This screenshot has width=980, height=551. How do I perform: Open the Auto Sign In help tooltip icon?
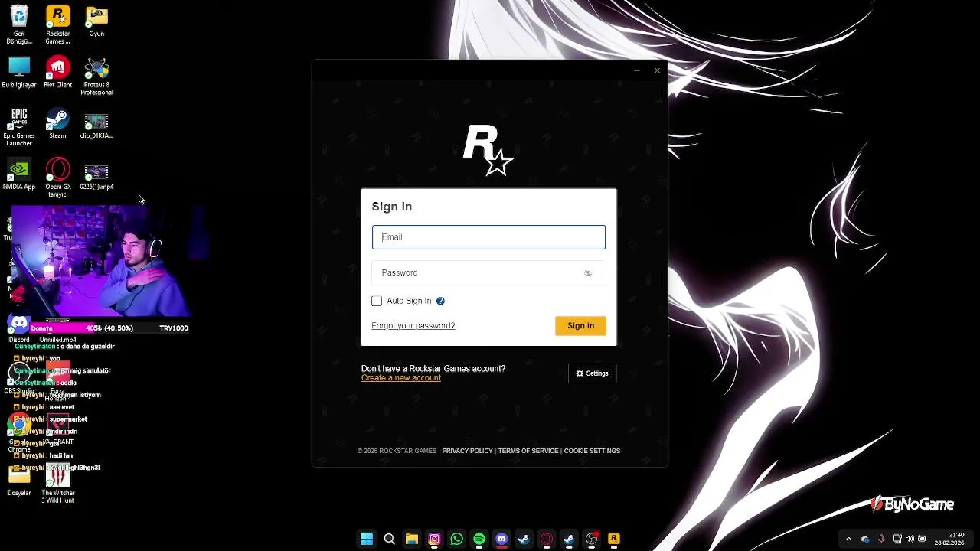coord(440,301)
